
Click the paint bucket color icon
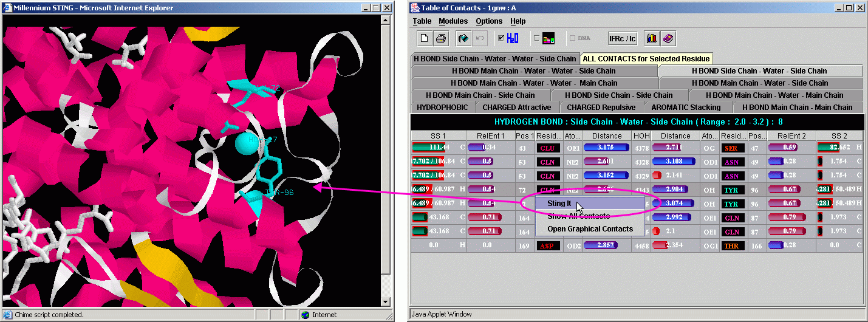tap(463, 38)
